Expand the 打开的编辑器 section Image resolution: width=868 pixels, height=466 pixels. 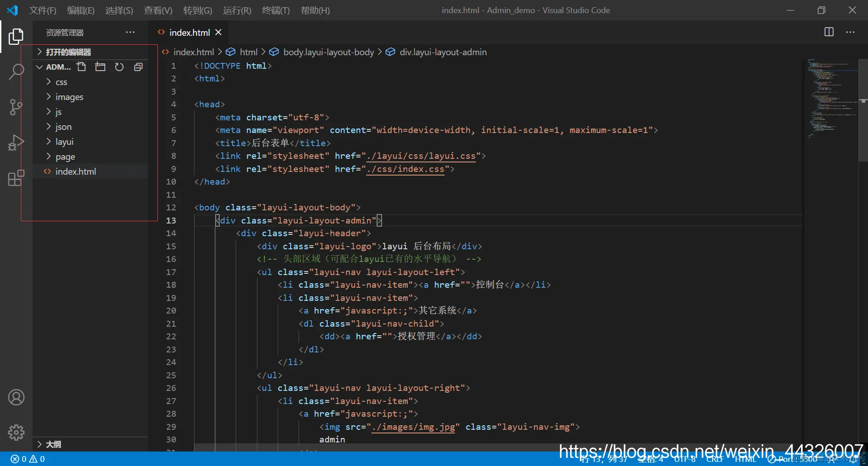pos(68,52)
